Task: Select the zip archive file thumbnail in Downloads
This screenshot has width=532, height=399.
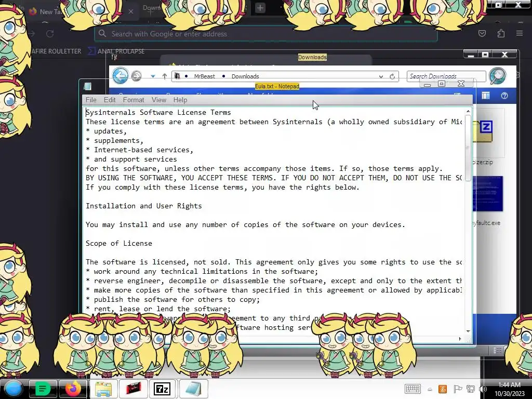Action: click(x=483, y=131)
